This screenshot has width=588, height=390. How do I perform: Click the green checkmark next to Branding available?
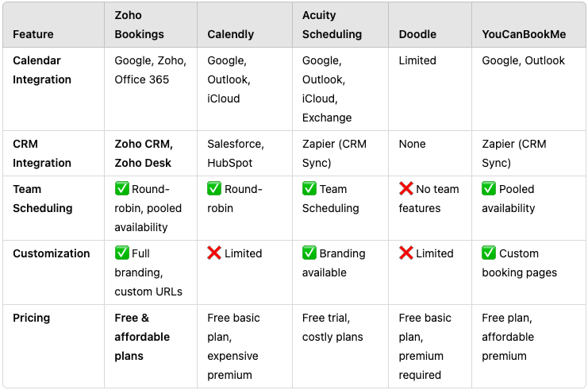(309, 253)
